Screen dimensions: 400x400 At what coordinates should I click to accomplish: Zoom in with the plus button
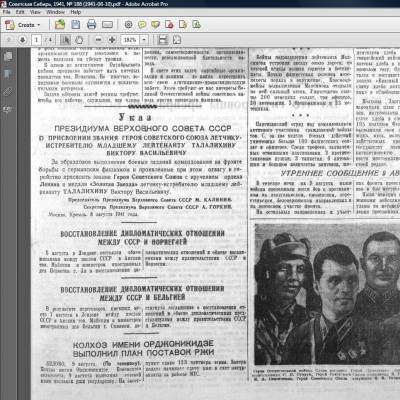coord(112,40)
